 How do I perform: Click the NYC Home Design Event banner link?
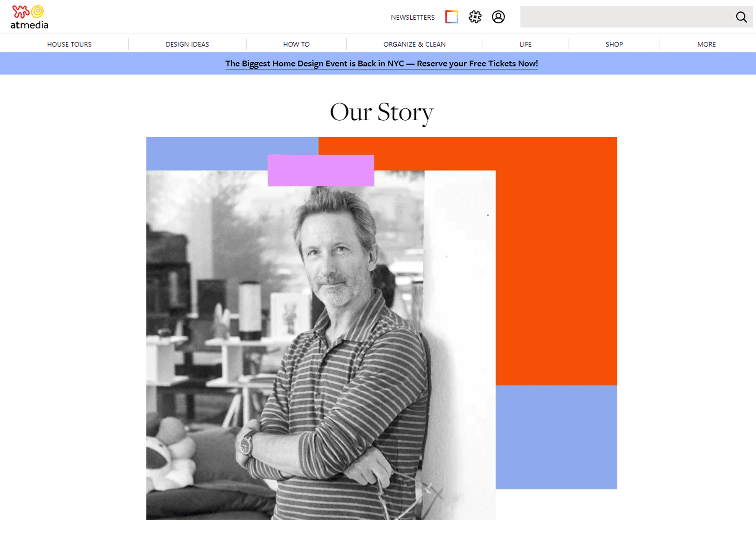(x=381, y=63)
